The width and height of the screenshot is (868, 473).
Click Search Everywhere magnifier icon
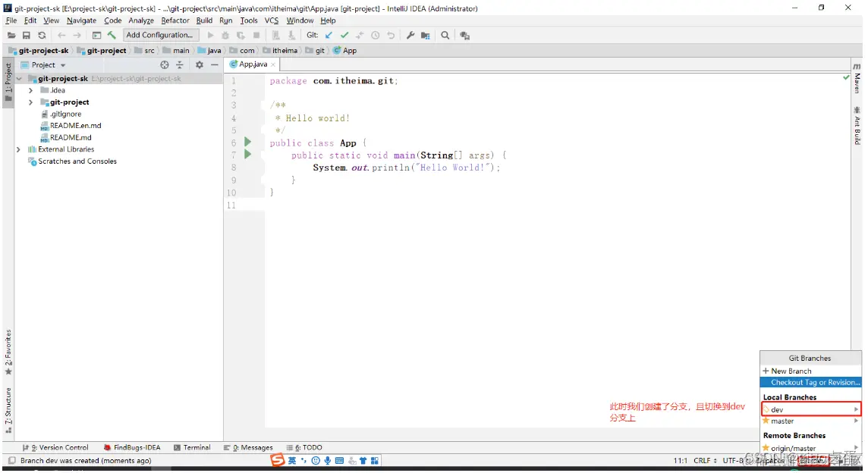[445, 36]
